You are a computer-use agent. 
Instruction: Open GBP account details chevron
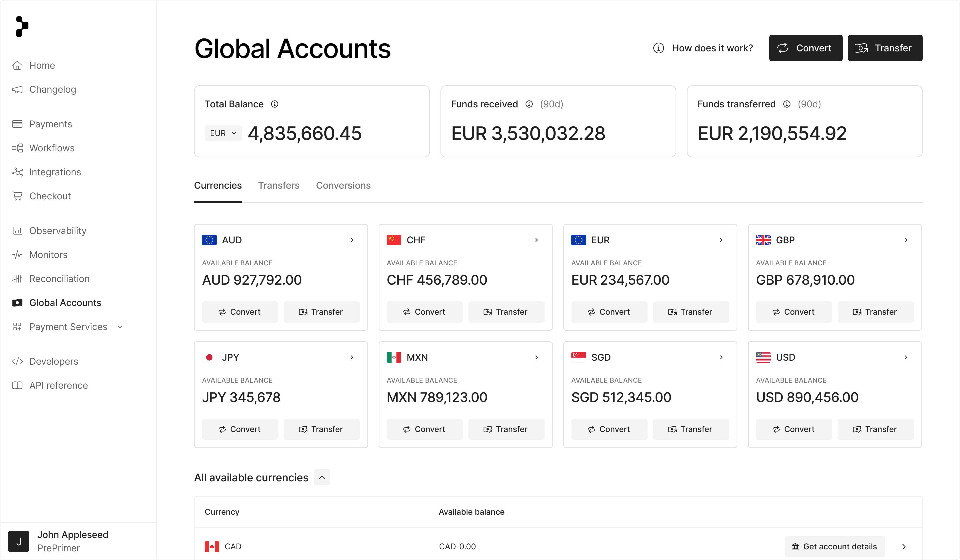[x=906, y=240]
